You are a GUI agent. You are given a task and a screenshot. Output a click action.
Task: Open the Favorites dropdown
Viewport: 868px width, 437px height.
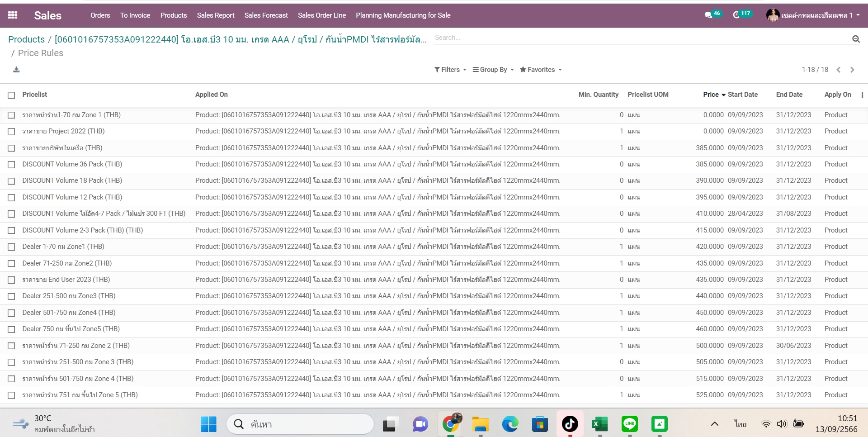tap(540, 70)
